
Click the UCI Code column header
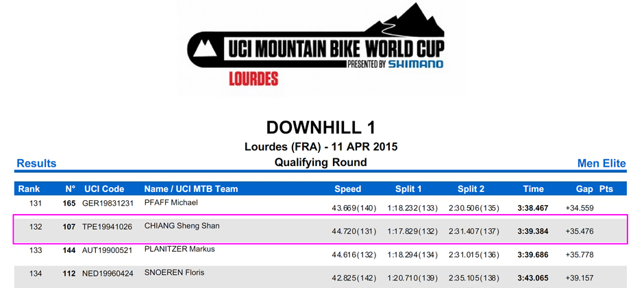[x=104, y=189]
